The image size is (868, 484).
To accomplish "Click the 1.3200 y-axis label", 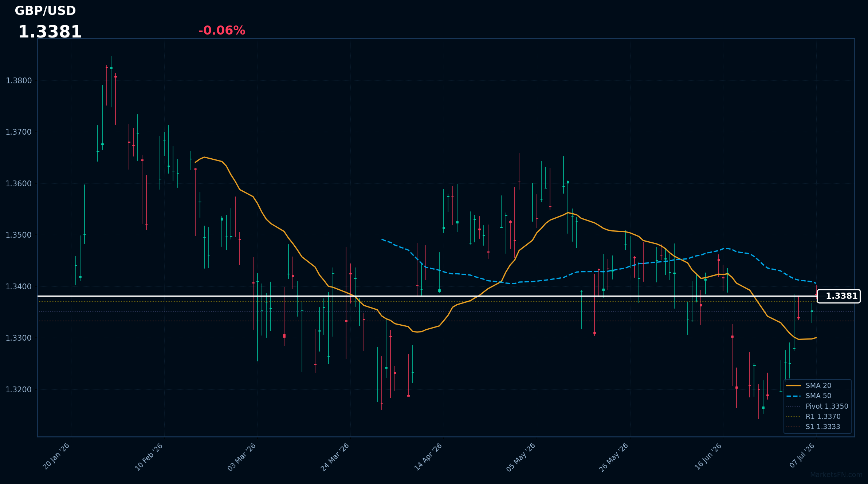I will (x=19, y=390).
